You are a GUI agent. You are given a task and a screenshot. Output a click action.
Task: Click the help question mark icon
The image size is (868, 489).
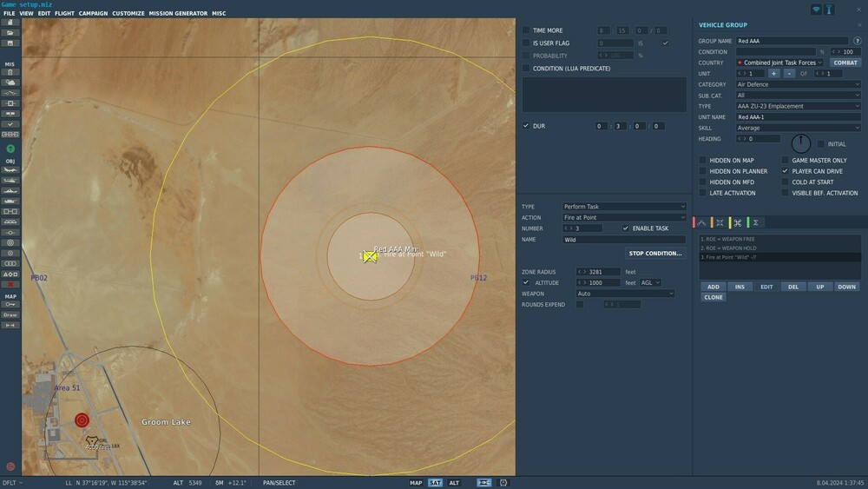(x=858, y=41)
